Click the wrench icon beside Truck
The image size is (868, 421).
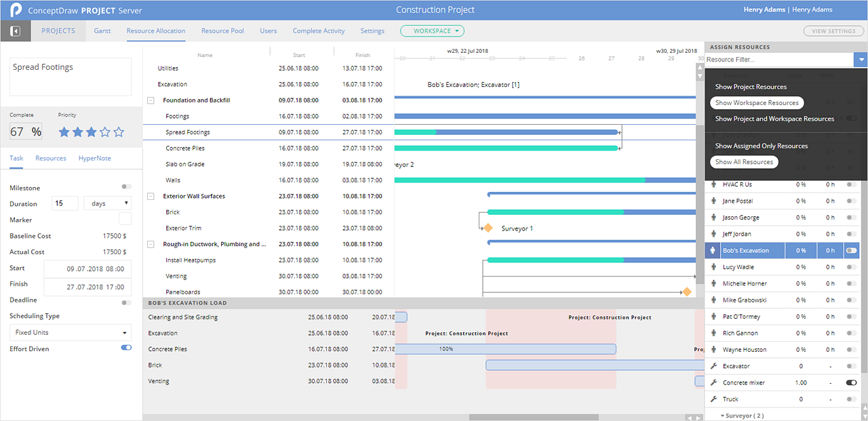pyautogui.click(x=713, y=399)
